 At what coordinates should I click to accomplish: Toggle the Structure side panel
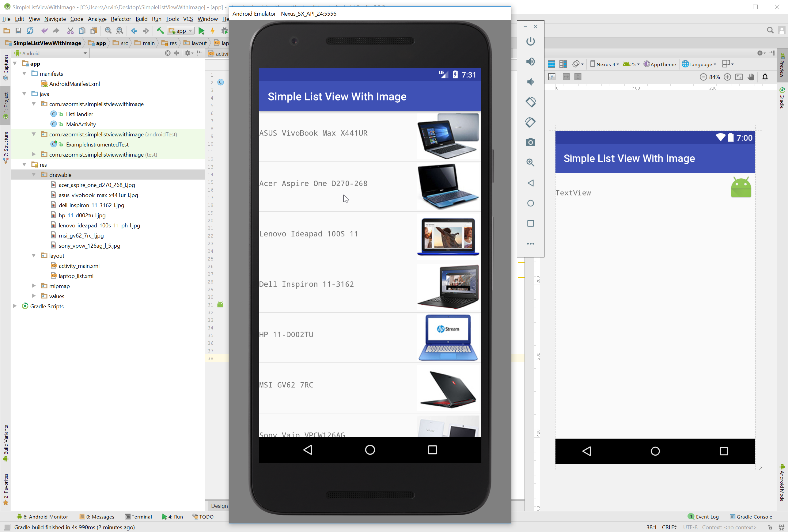click(6, 147)
